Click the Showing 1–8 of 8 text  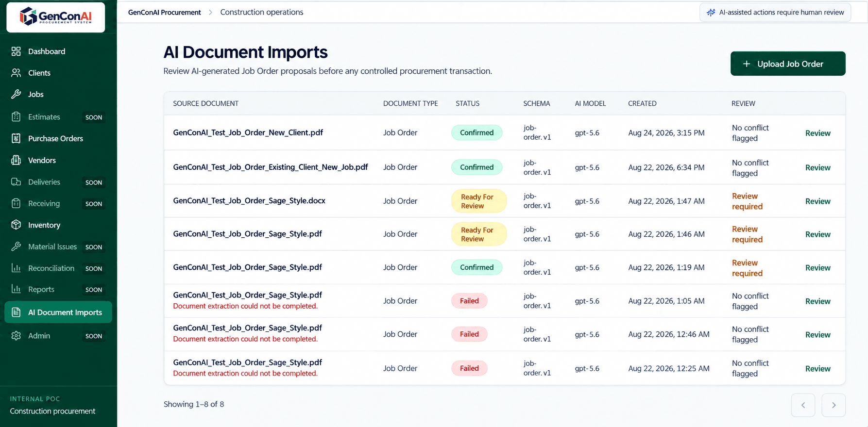194,404
